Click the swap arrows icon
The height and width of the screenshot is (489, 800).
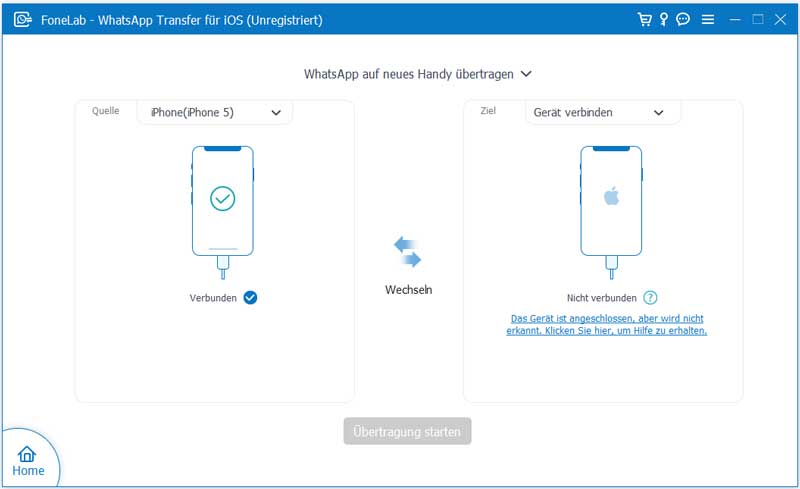coord(407,252)
